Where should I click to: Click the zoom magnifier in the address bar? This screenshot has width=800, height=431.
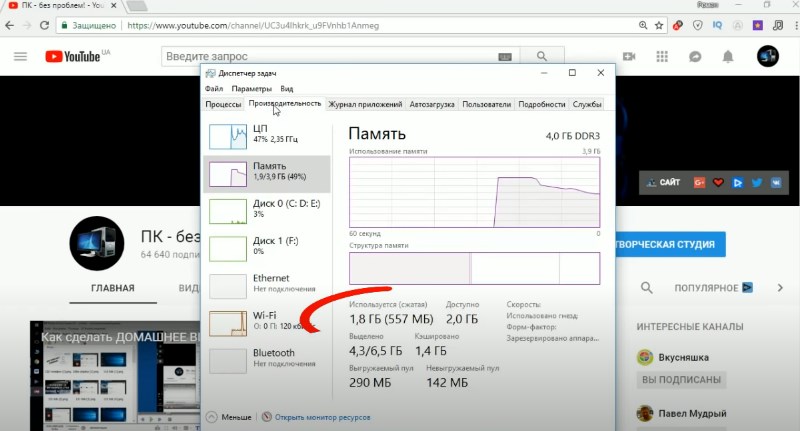point(643,26)
